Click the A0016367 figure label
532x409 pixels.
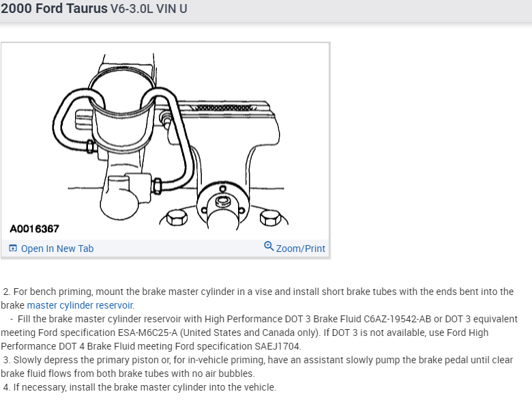[35, 229]
